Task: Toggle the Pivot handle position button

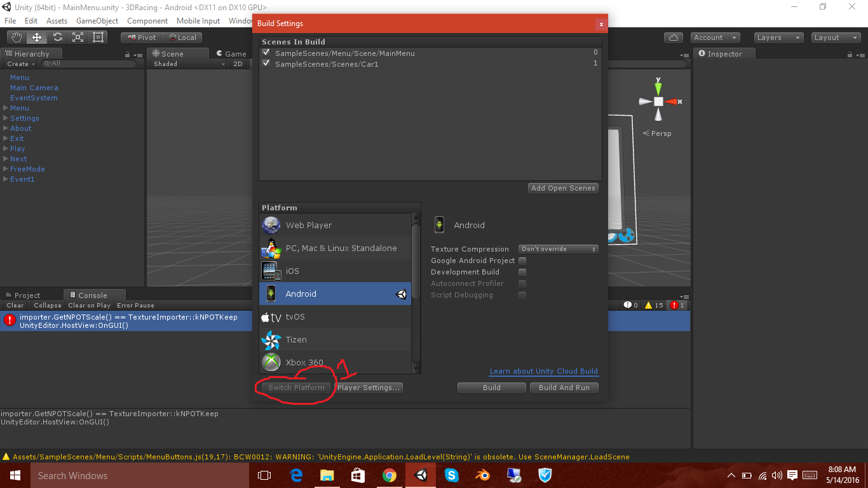Action: pyautogui.click(x=141, y=37)
